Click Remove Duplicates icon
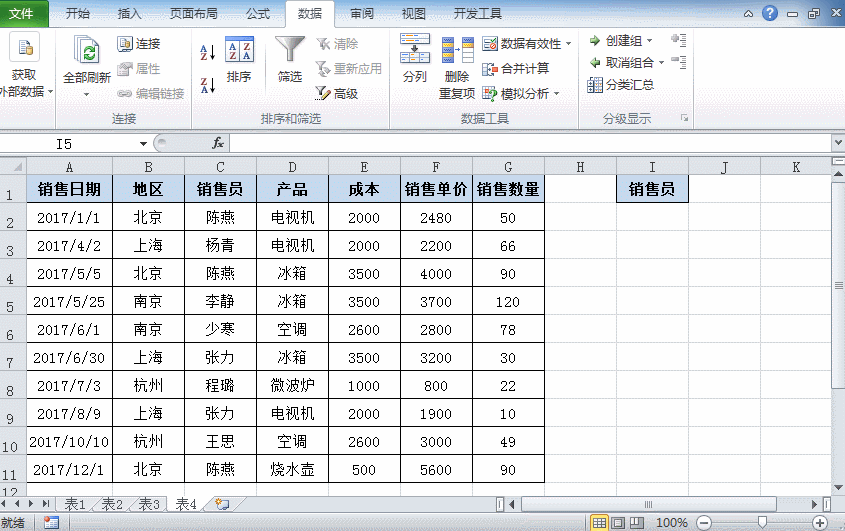The height and width of the screenshot is (531, 845). click(457, 51)
